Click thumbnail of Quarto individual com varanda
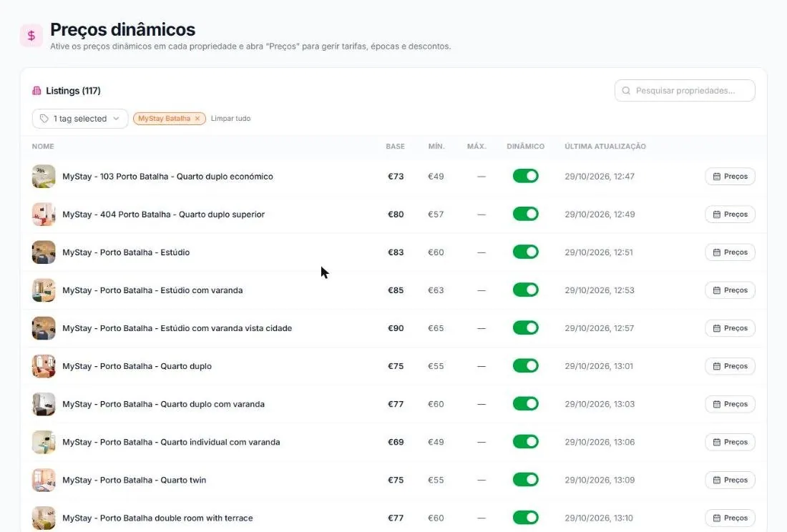 pos(44,442)
